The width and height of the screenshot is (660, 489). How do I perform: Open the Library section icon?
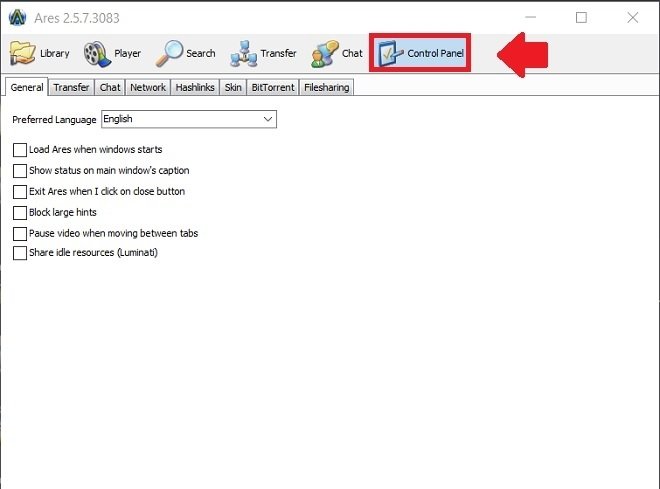pyautogui.click(x=22, y=53)
